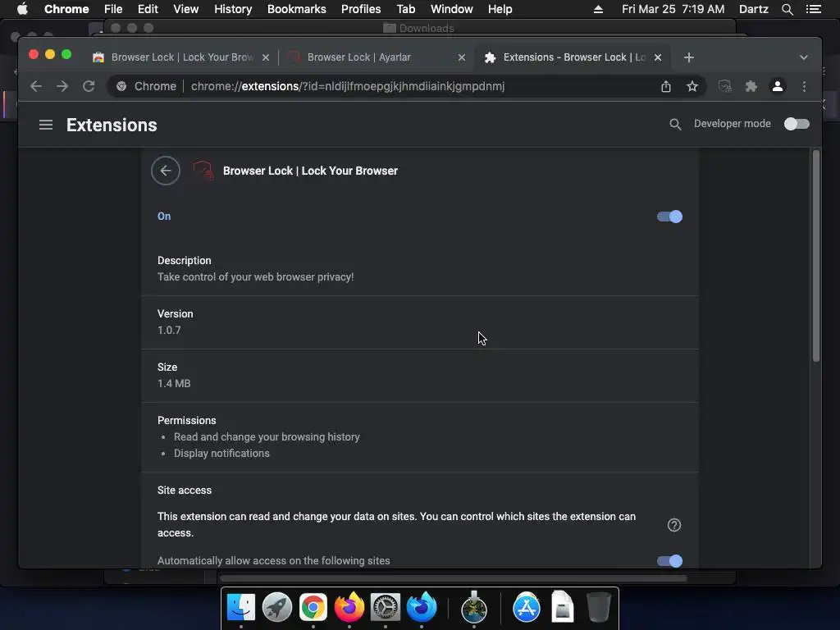
Task: Click the Browser Lock extension logo
Action: point(203,171)
